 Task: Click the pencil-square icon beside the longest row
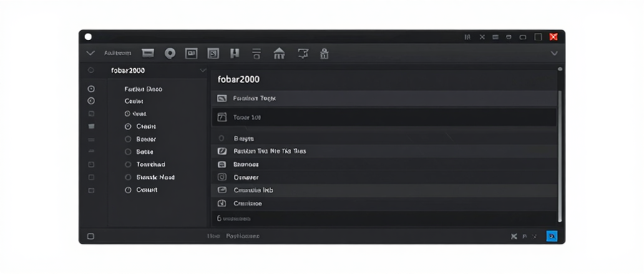tap(222, 151)
